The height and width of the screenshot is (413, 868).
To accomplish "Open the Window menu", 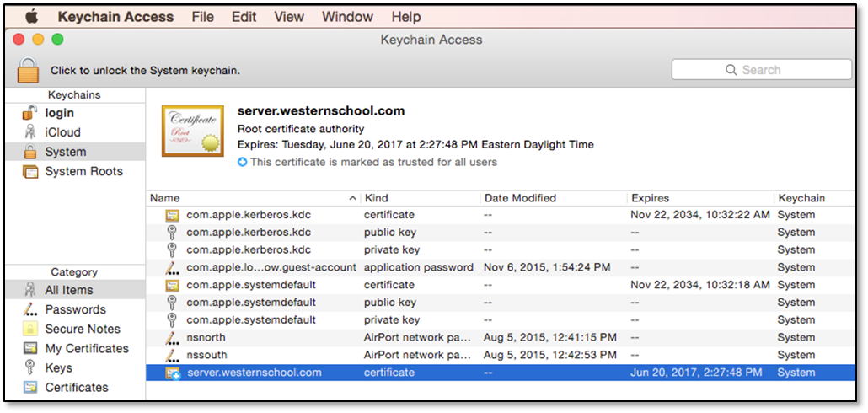I will 348,17.
